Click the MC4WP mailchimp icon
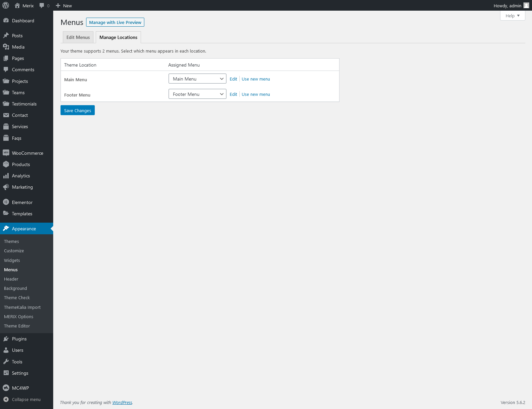Viewport: 532px width, 409px height. 6,388
